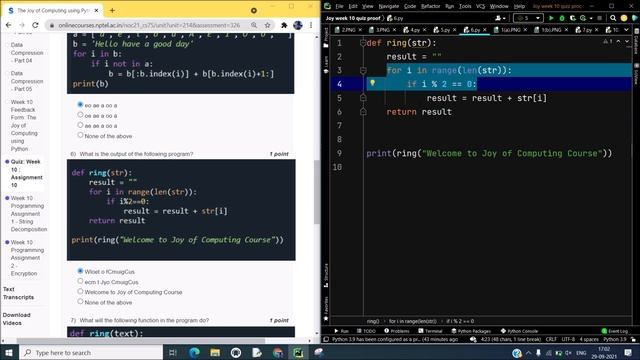Open run configuration dropdown in PyCharm
Screen dimensions: 640x360
pyautogui.click(x=528, y=18)
